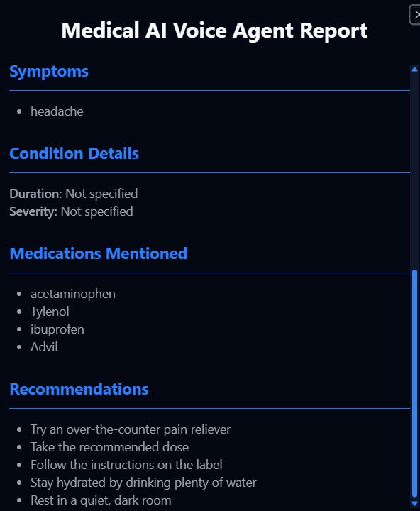Close the Medical AI Voice Agent Report dialog

415,15
